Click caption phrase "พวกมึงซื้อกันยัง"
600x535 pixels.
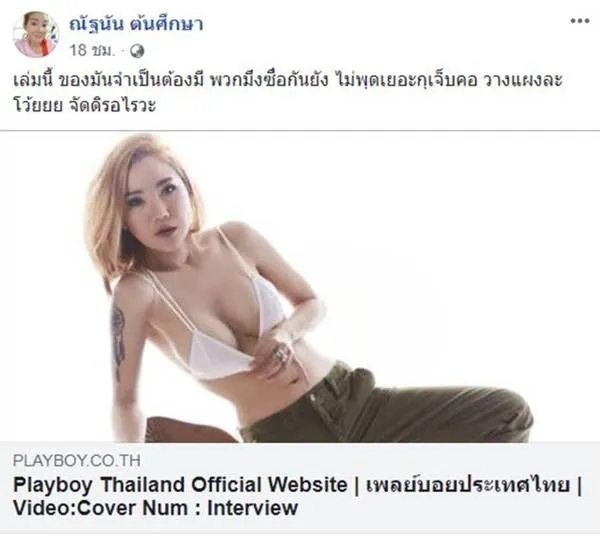tap(269, 81)
